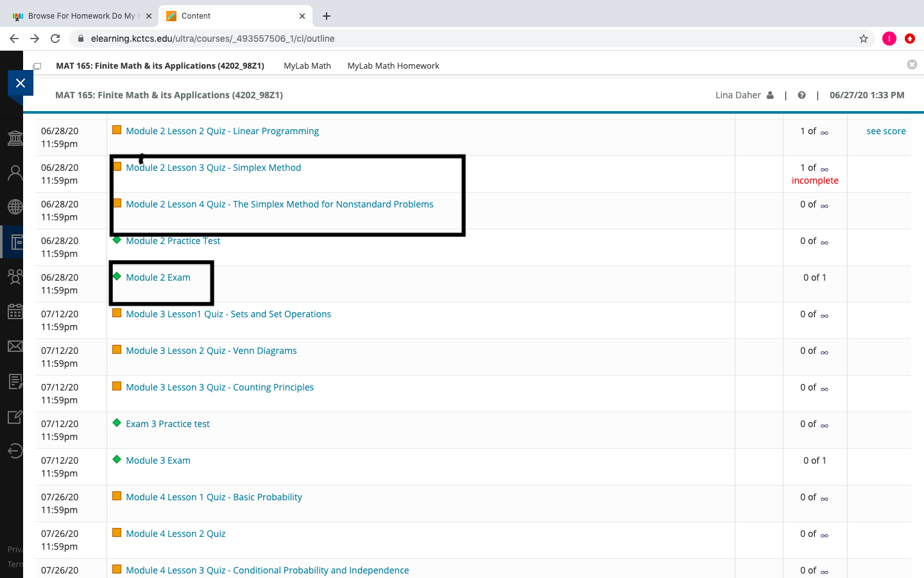924x578 pixels.
Task: Bookmark this page with the star icon
Action: tap(864, 39)
